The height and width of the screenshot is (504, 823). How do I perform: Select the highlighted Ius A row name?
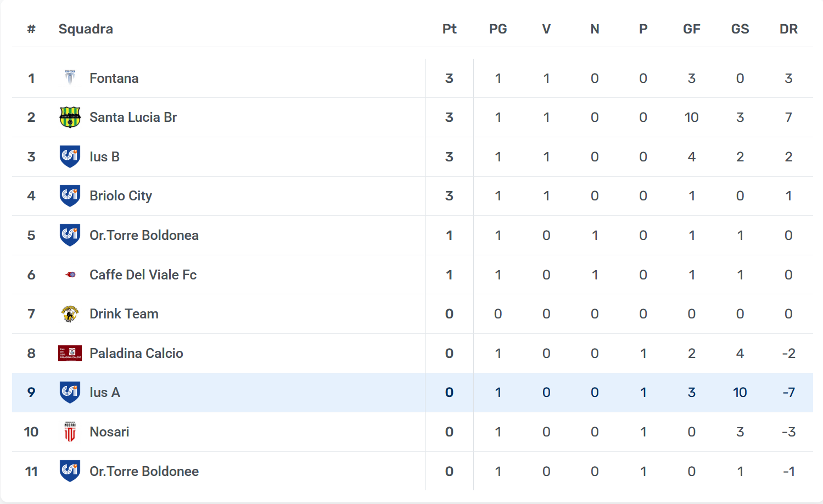(104, 393)
